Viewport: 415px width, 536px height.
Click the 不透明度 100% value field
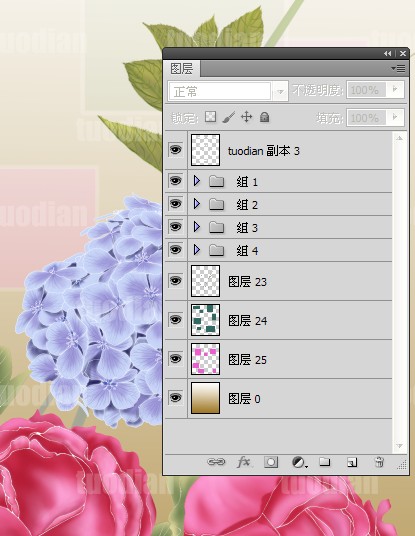click(x=366, y=90)
